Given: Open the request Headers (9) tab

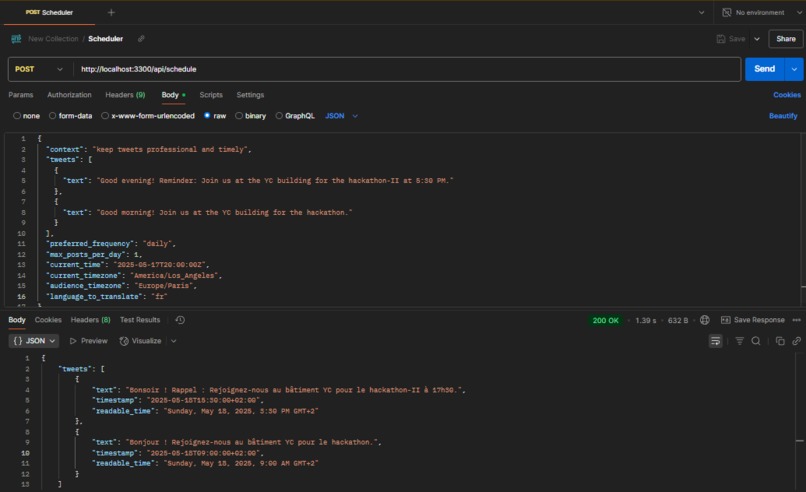Looking at the screenshot, I should point(125,95).
